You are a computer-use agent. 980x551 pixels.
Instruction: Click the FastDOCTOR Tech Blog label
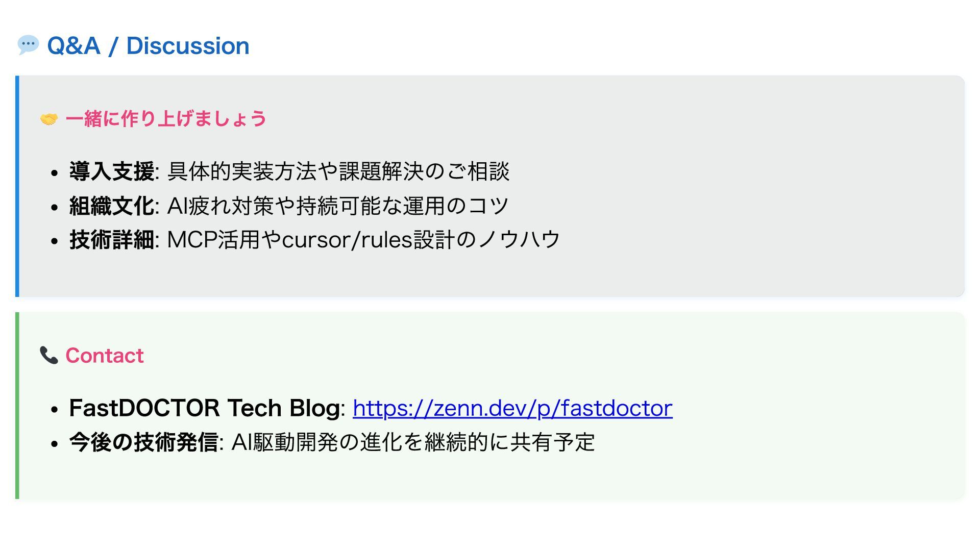tap(205, 408)
